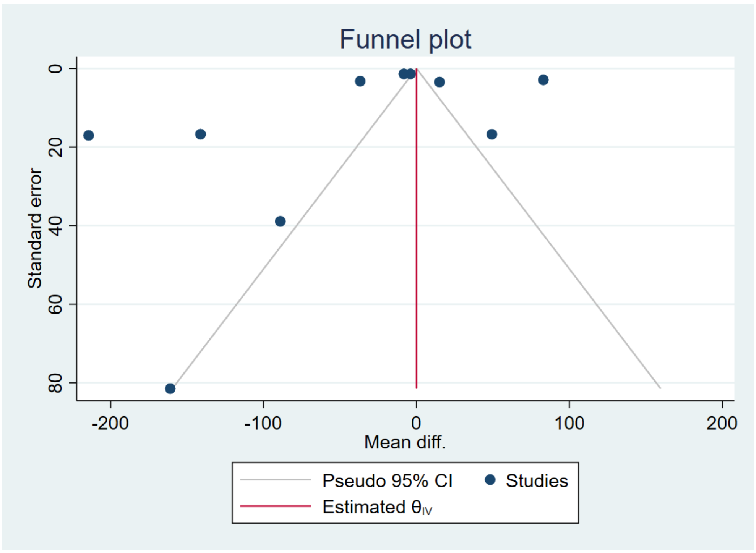Select the "Standard error" y-axis label
The image size is (756, 553).
pyautogui.click(x=34, y=228)
